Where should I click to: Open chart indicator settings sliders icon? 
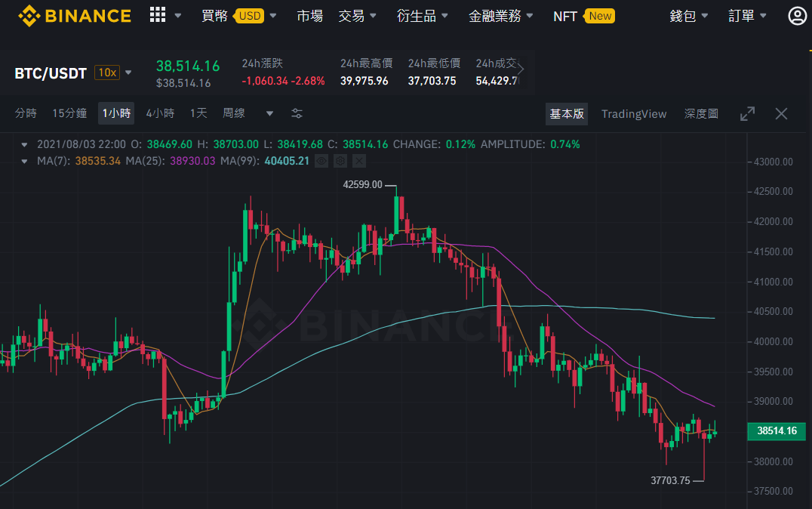pos(297,113)
